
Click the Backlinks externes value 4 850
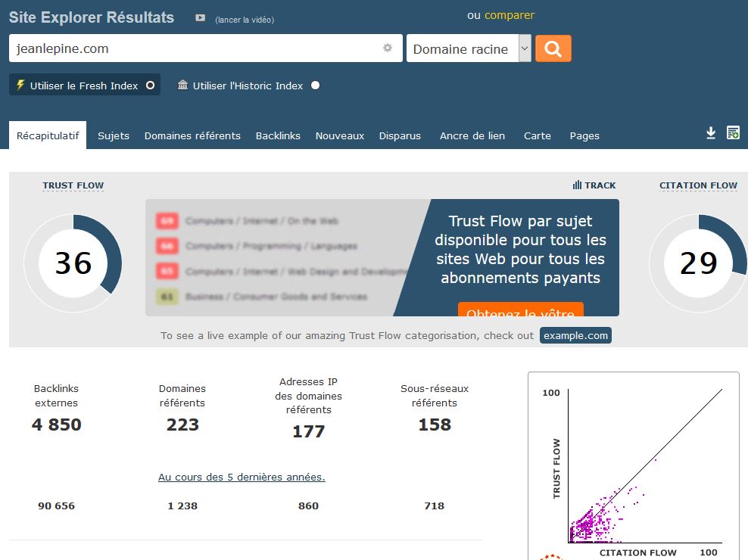[x=56, y=425]
